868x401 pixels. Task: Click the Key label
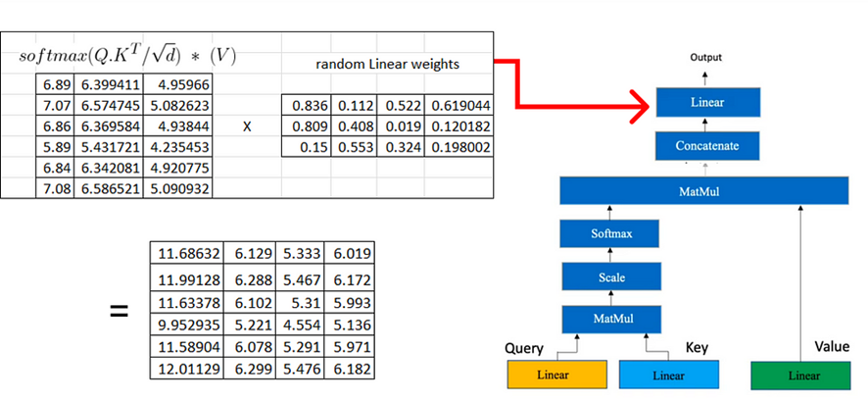click(697, 348)
